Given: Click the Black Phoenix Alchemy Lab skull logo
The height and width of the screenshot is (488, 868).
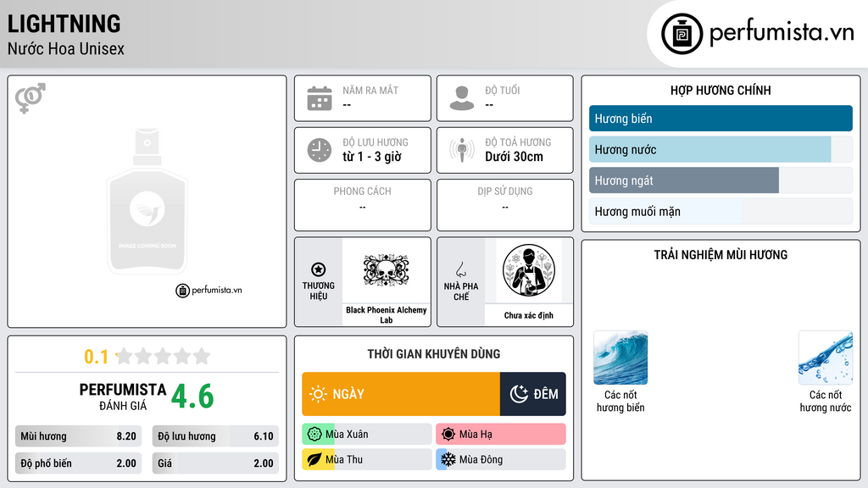Looking at the screenshot, I should (x=386, y=270).
